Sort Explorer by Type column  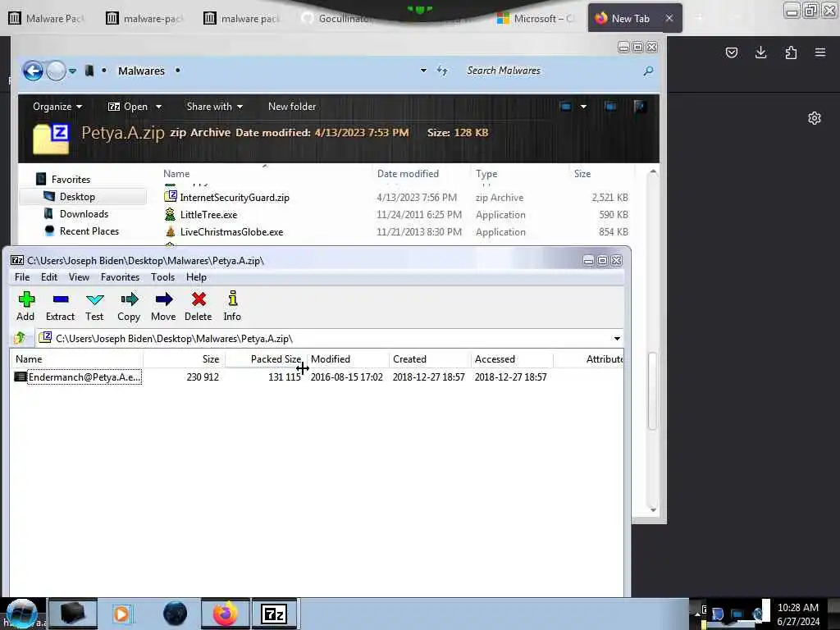click(519, 174)
